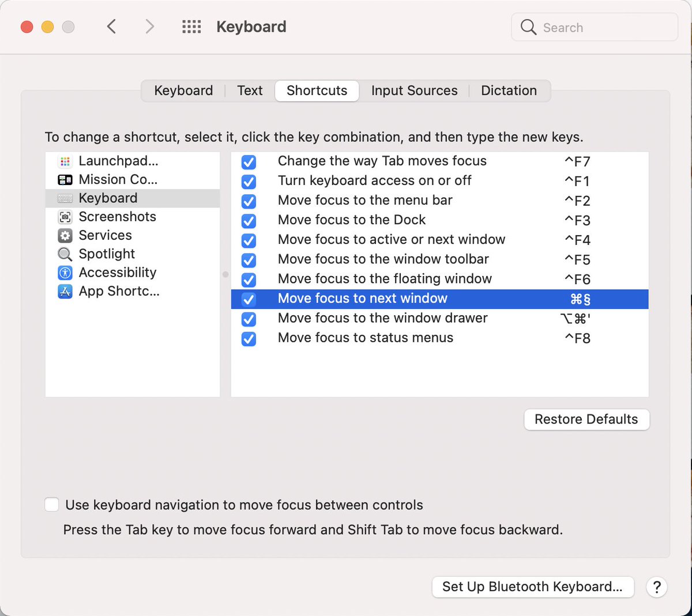Click the ^F4 key combination
The height and width of the screenshot is (616, 692).
click(577, 240)
